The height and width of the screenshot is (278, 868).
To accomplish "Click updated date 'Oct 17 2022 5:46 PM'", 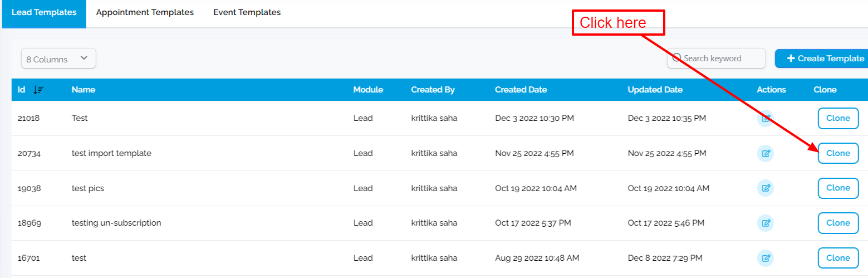I will [666, 223].
